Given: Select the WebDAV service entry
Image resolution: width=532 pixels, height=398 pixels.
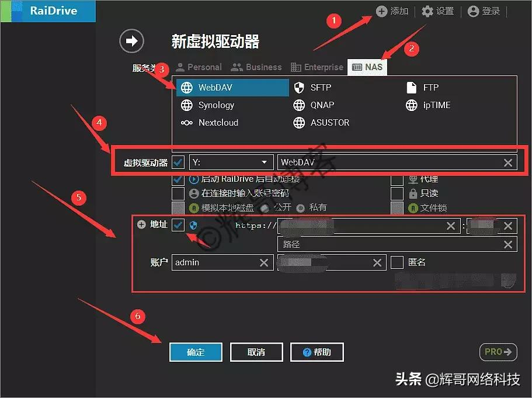Looking at the screenshot, I should tap(232, 88).
